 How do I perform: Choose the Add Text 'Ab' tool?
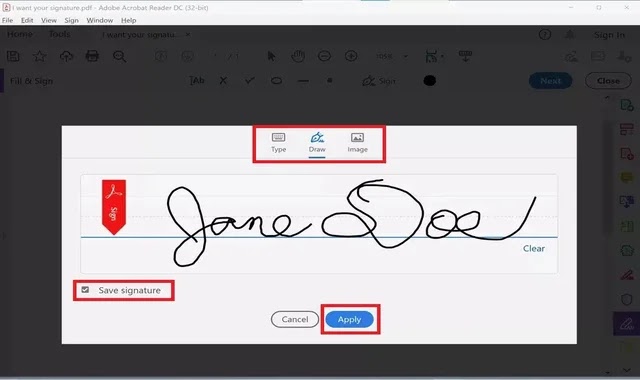(x=197, y=81)
